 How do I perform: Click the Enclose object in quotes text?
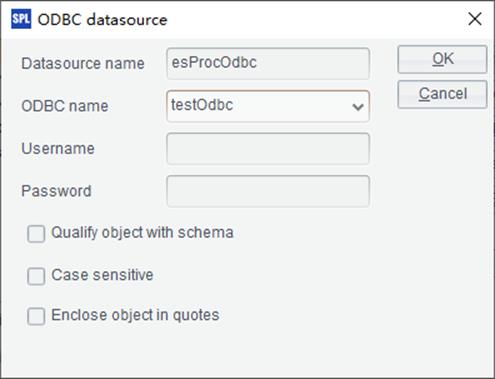point(135,315)
